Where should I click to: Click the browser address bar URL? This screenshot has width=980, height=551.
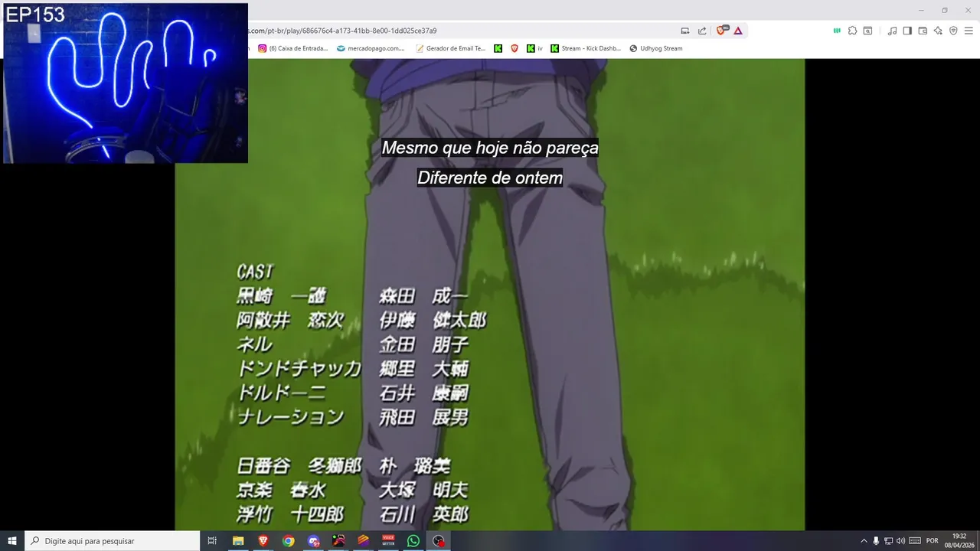coord(342,31)
